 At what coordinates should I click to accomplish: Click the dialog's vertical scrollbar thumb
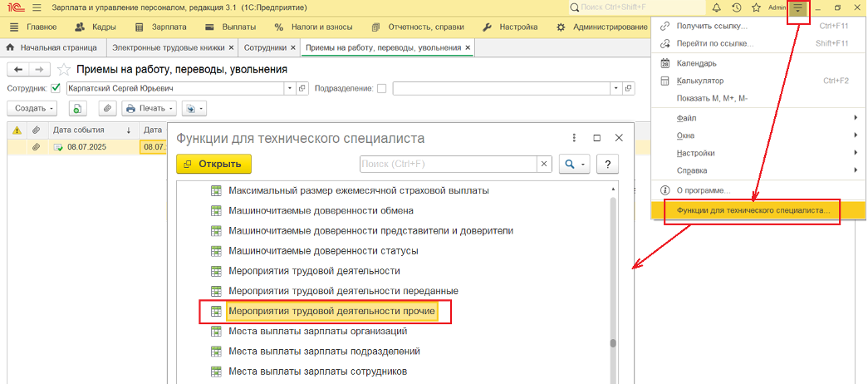click(x=614, y=343)
